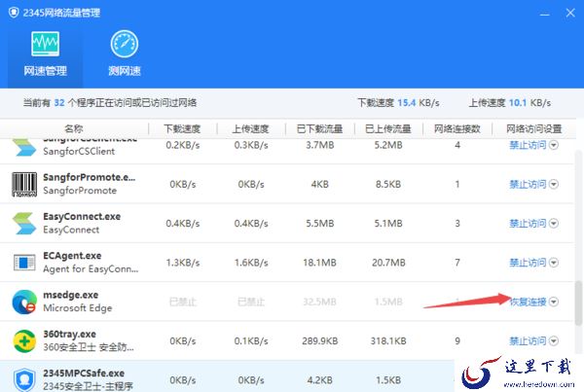The image size is (584, 392).
Task: Open access dropdown arrow for SangforCSClient
Action: point(554,145)
